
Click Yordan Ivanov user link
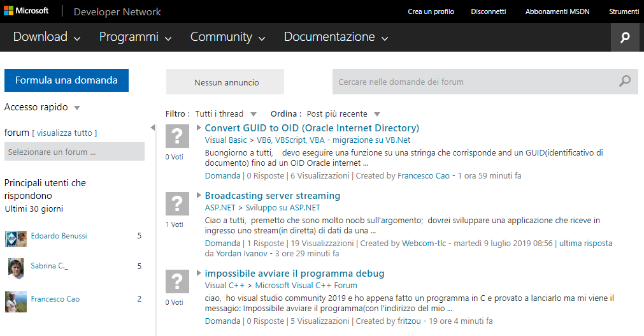coord(241,253)
